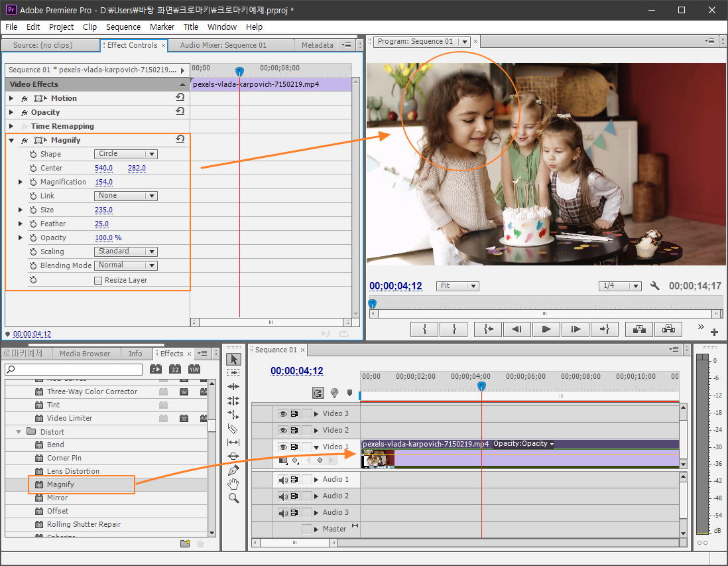
Task: Select the Razor tool
Action: click(233, 429)
